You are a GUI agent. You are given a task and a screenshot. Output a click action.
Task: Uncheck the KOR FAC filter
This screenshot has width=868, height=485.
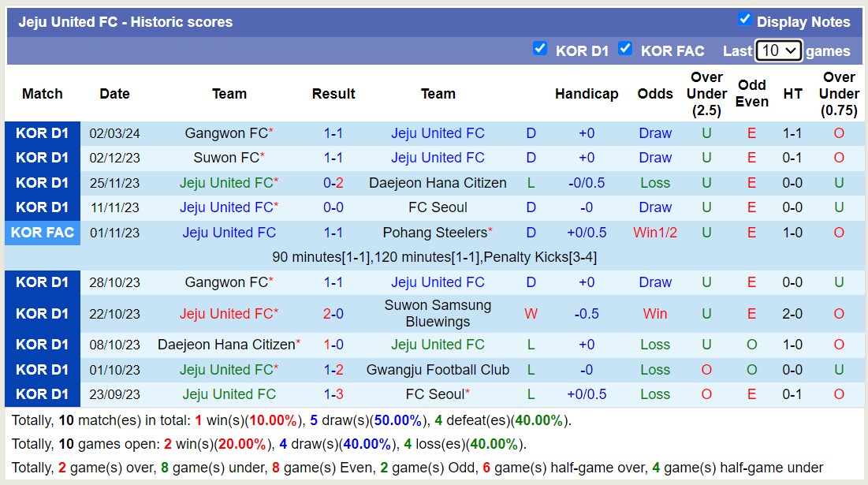point(626,48)
